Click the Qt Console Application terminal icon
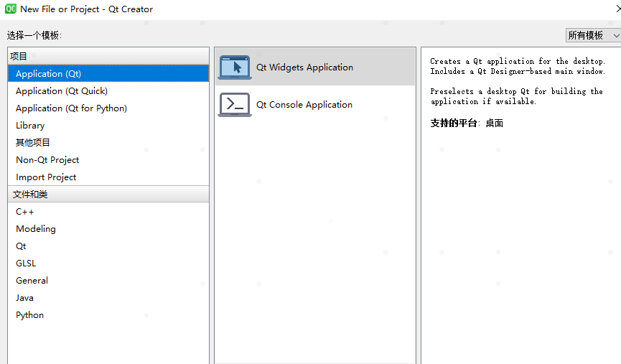The image size is (621, 364). coord(235,105)
